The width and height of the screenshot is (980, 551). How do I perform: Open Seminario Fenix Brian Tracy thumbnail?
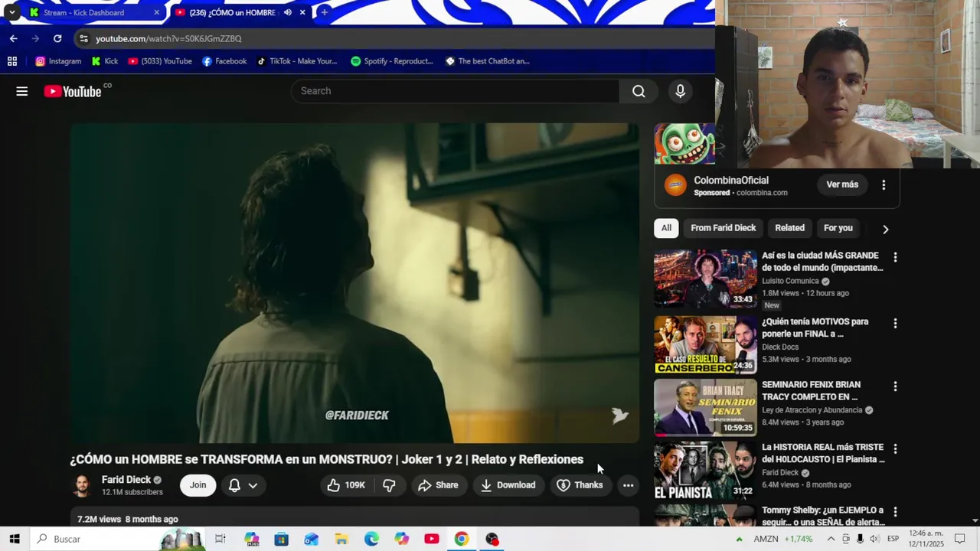click(705, 407)
